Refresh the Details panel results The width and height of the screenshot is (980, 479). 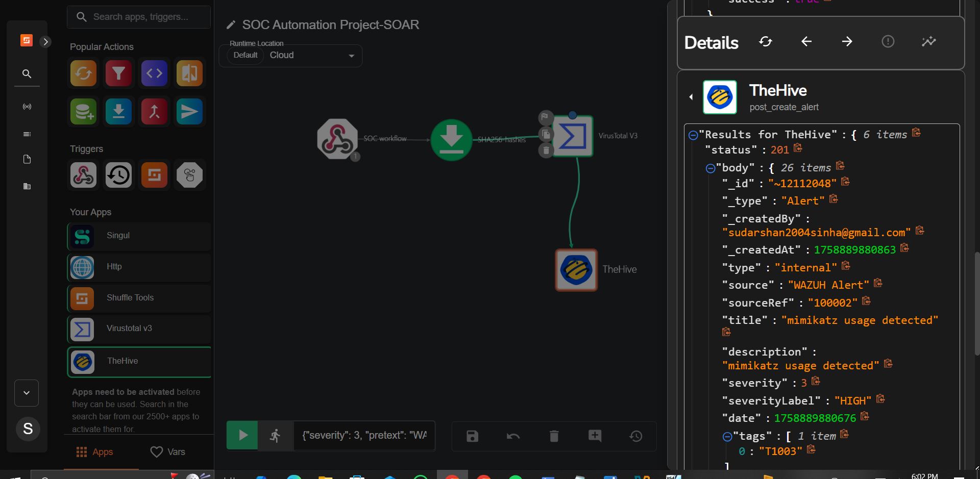766,41
